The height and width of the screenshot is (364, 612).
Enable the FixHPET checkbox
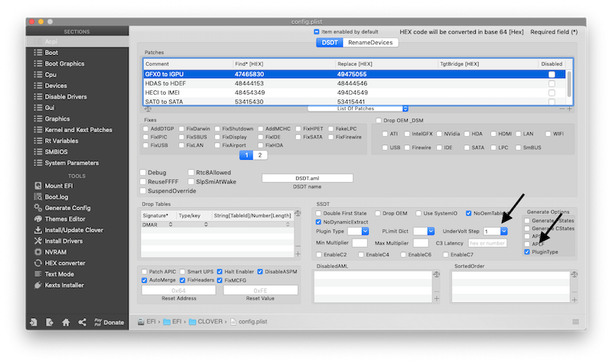pyautogui.click(x=298, y=128)
